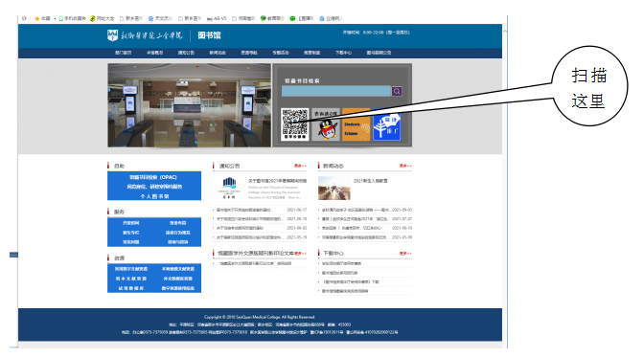Click the blue tree reading promotion tile
Image resolution: width=644 pixels, height=358 pixels.
(x=386, y=124)
